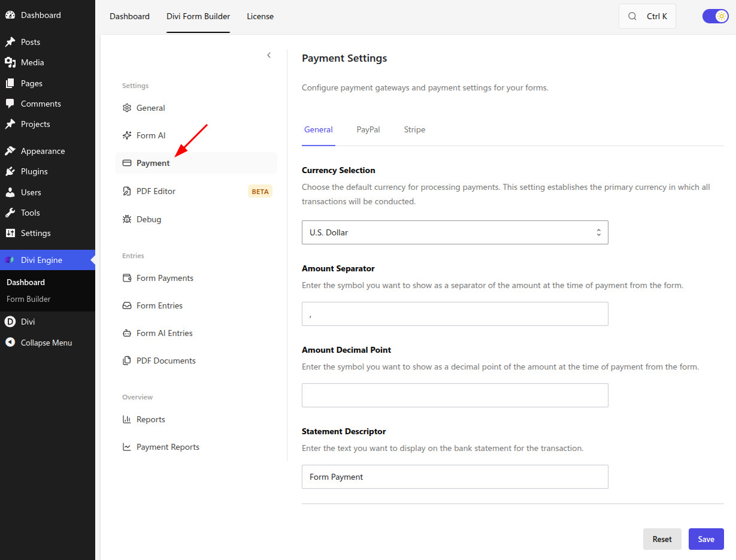Click the Reset button
The width and height of the screenshot is (736, 560).
(662, 539)
